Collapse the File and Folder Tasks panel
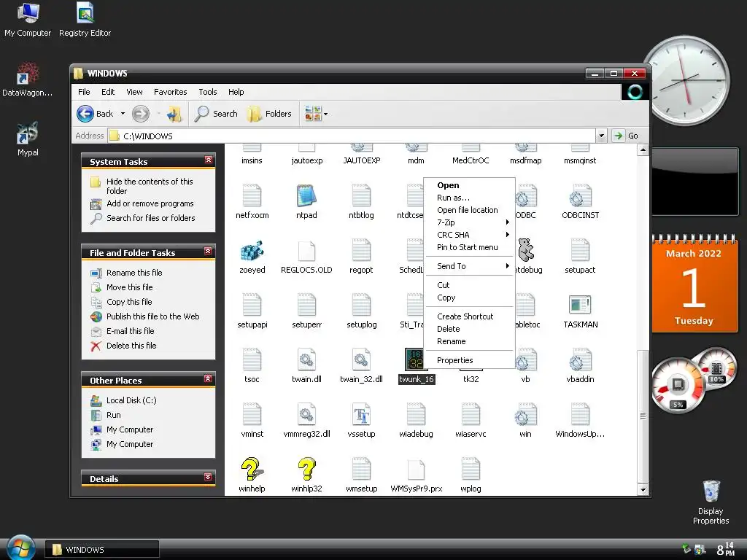The image size is (747, 560). tap(208, 251)
